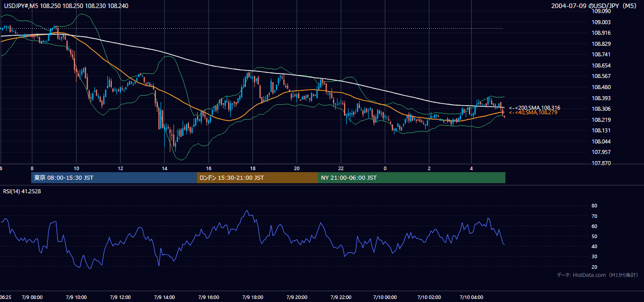Select the Tokyo session bar 東京 08:00-15:30 JST

[114, 178]
